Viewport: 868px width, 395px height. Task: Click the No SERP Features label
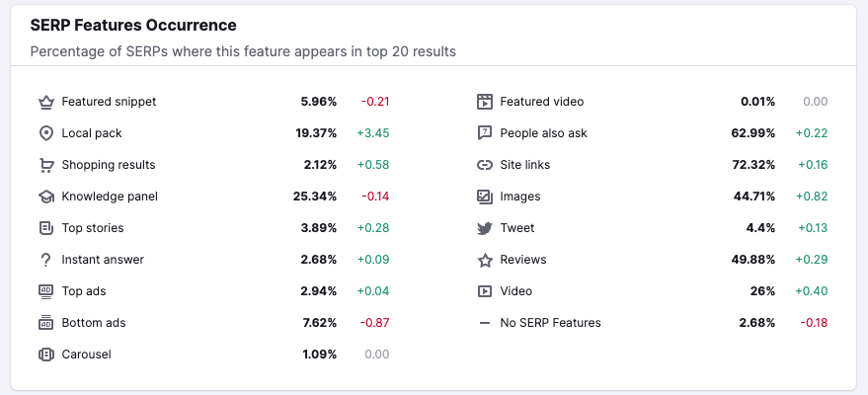coord(550,323)
